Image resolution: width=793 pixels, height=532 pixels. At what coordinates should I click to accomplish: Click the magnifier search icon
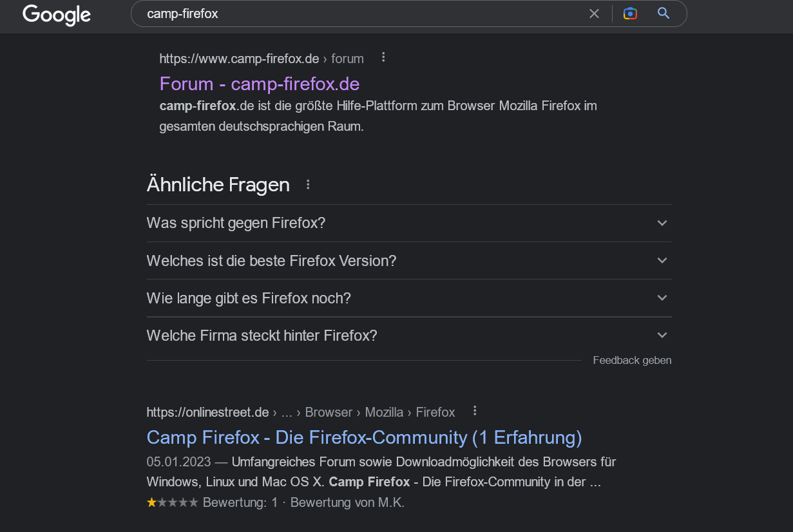[664, 14]
